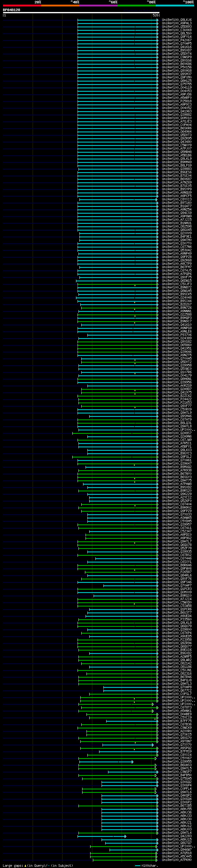Select the UniRef100_Q75T55 label
Viewport: 197px width, 868px height.
pos(177,84)
